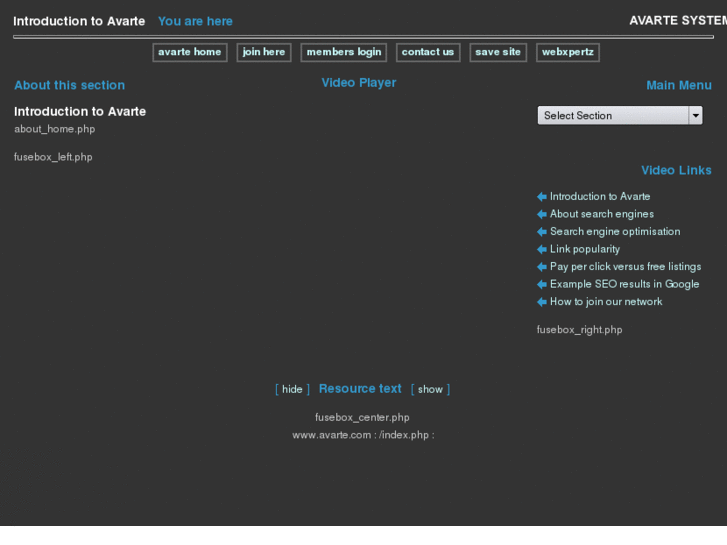Open Search engine optimisation video

(615, 232)
